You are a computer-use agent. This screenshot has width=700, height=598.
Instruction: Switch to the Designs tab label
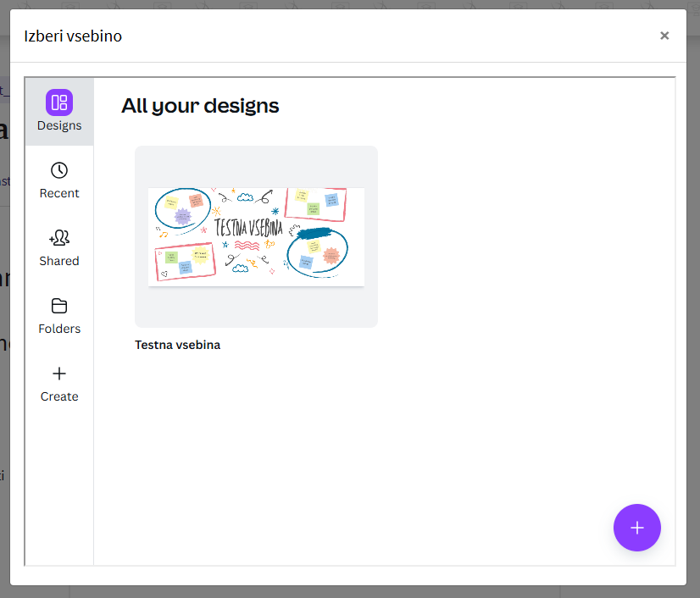pos(59,125)
